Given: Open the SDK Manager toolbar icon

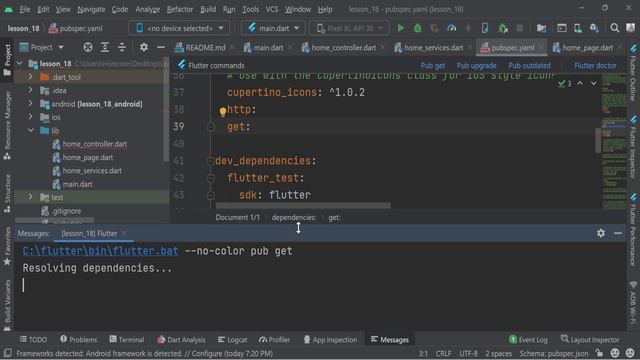Looking at the screenshot, I should tap(594, 28).
